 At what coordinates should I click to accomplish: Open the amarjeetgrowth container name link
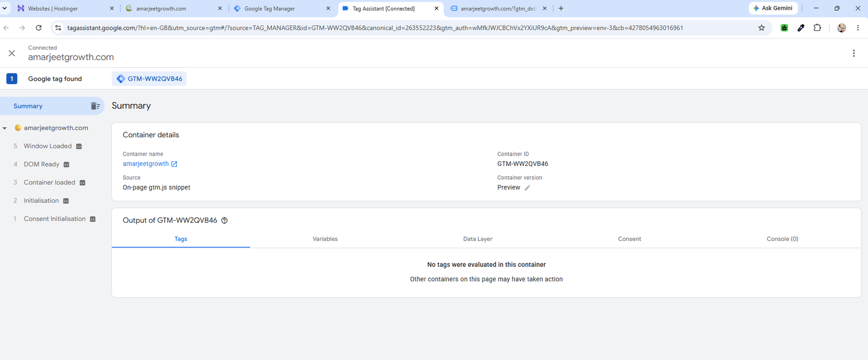click(x=145, y=164)
